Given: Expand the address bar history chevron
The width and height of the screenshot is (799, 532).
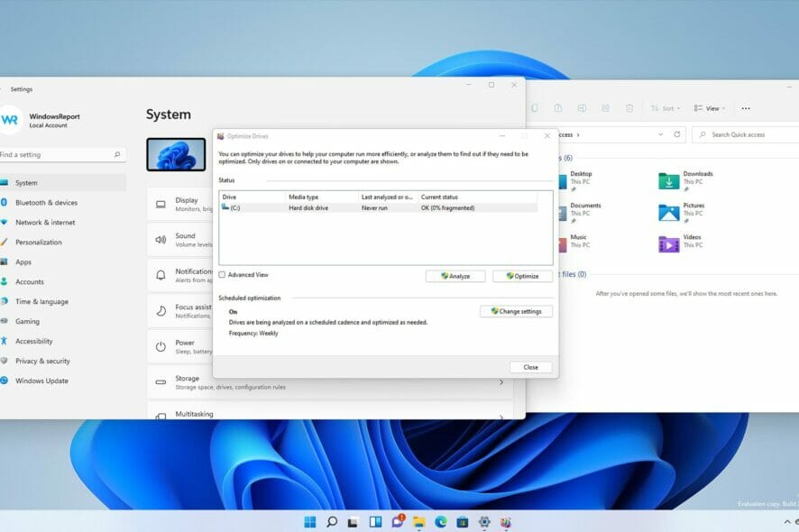Looking at the screenshot, I should (x=658, y=134).
